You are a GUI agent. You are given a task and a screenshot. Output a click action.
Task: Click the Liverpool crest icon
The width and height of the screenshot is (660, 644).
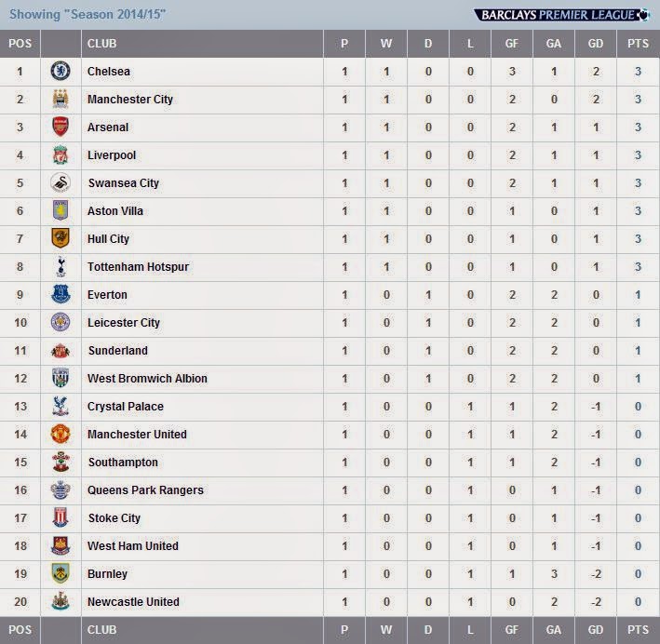(61, 154)
